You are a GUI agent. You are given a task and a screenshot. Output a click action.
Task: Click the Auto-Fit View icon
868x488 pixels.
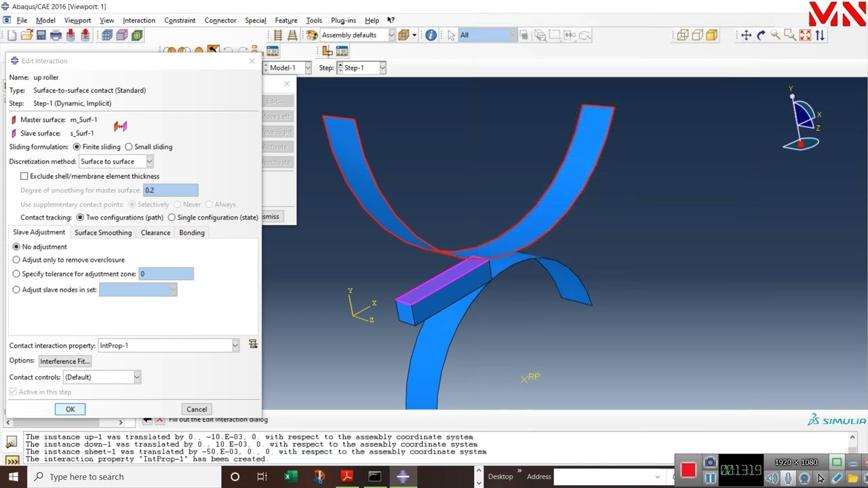coord(805,35)
